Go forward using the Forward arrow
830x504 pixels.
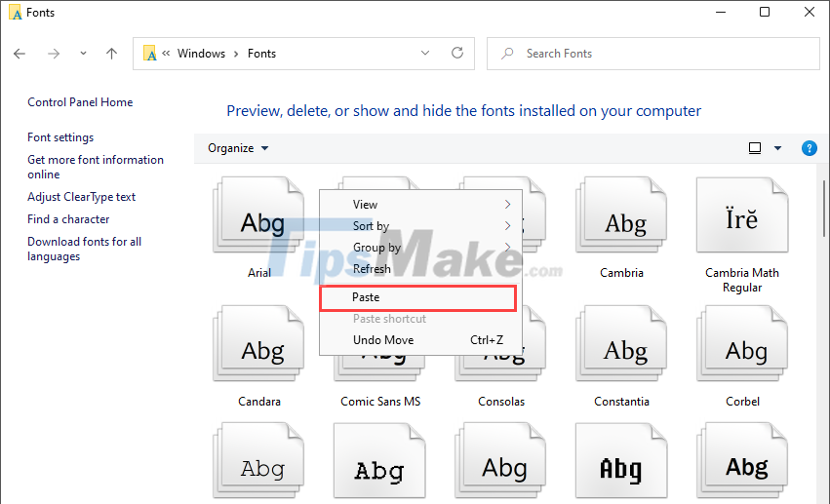(x=54, y=54)
